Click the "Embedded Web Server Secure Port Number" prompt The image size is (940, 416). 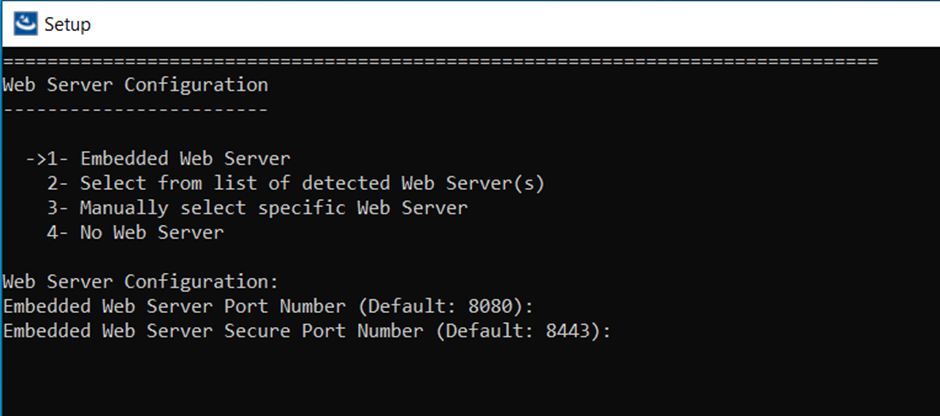pos(212,331)
